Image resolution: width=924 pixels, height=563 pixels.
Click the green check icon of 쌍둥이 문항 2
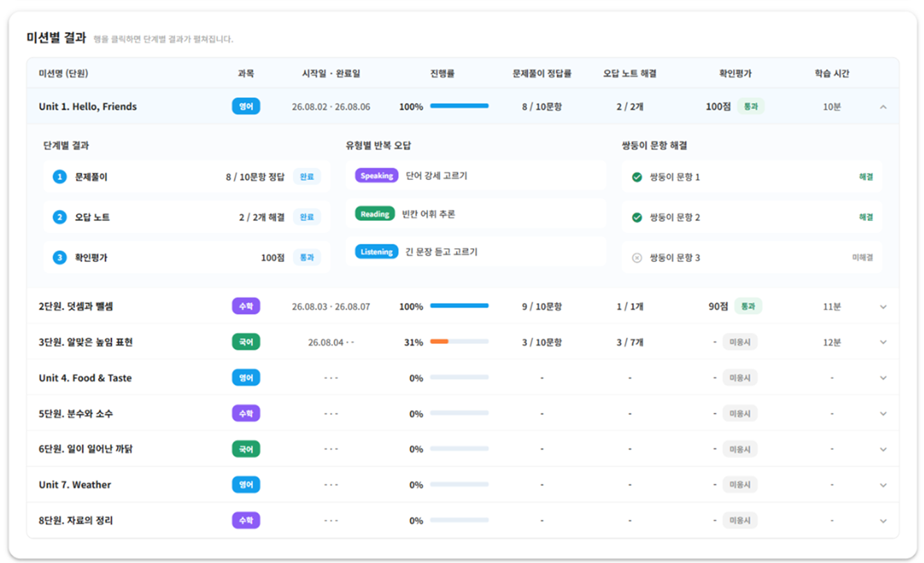click(637, 218)
